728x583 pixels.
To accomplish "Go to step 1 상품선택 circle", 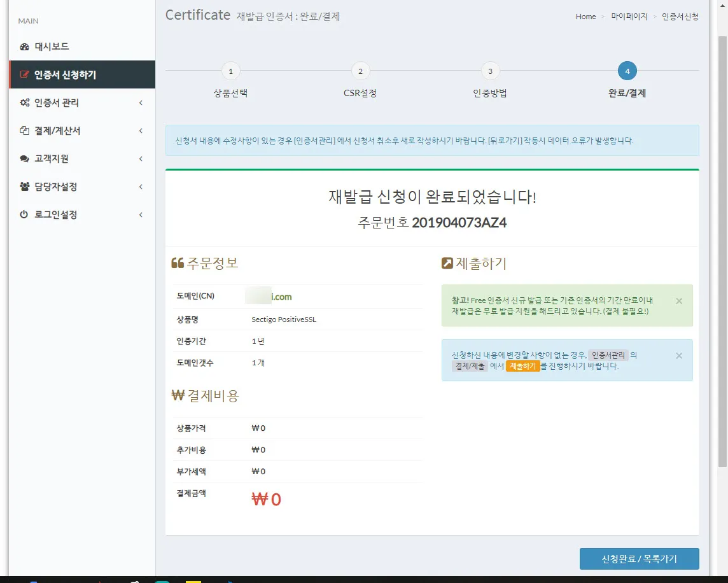I will pyautogui.click(x=230, y=71).
